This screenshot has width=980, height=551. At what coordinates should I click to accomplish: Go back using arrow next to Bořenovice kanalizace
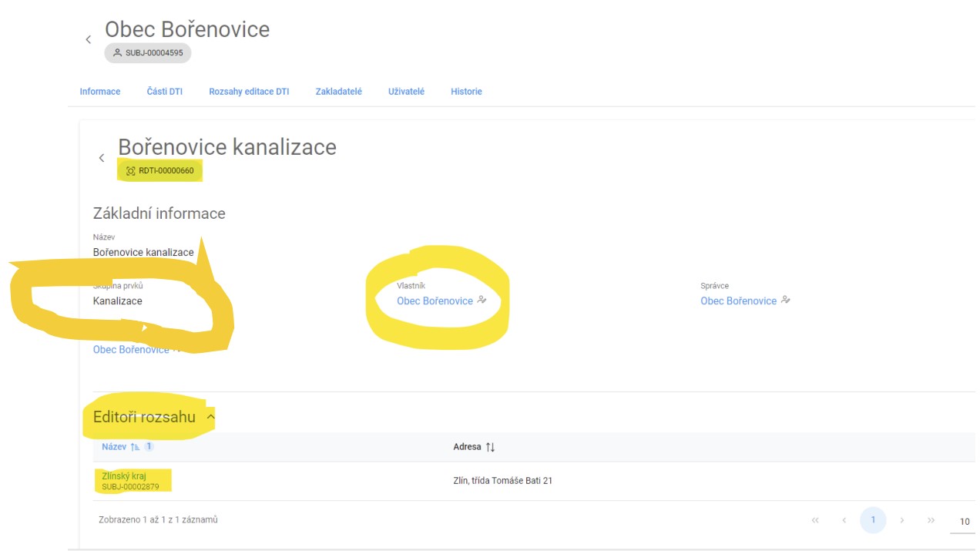point(102,158)
